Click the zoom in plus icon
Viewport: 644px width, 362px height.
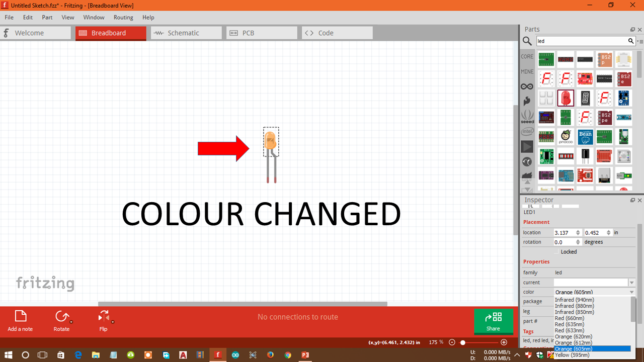pyautogui.click(x=504, y=342)
